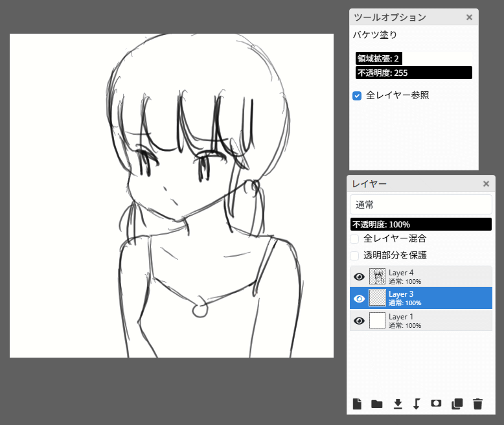Click the merge down arrow icon

click(398, 404)
